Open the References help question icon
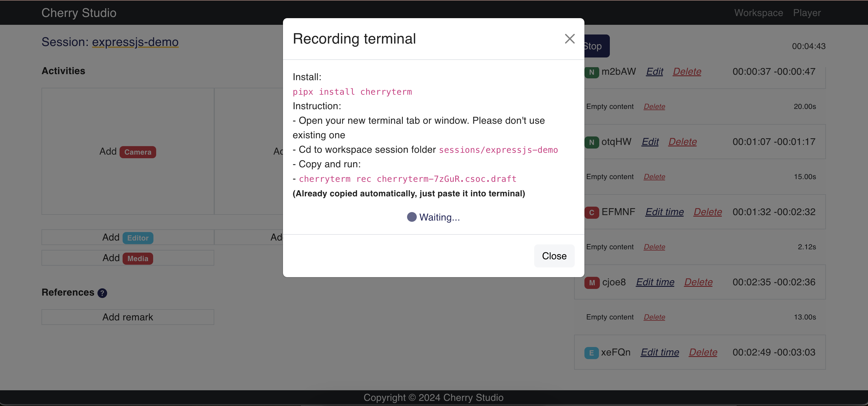Viewport: 868px width, 406px height. coord(102,293)
